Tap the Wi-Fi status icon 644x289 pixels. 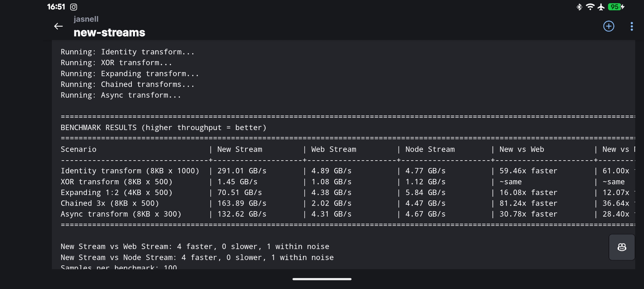pos(590,7)
